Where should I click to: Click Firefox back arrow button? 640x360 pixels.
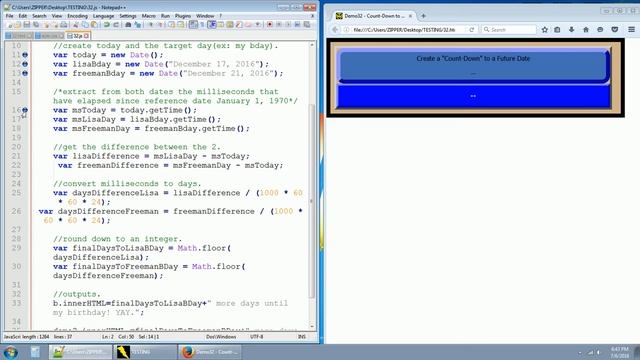[335, 30]
